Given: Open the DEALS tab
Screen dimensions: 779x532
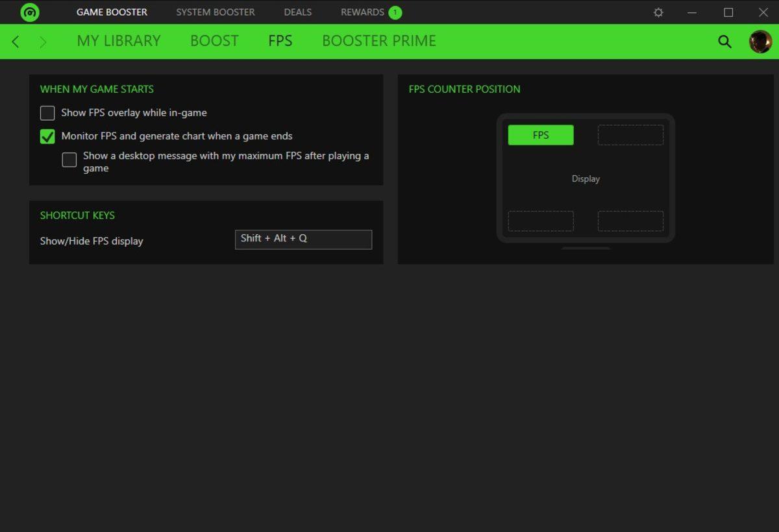Looking at the screenshot, I should pyautogui.click(x=297, y=12).
